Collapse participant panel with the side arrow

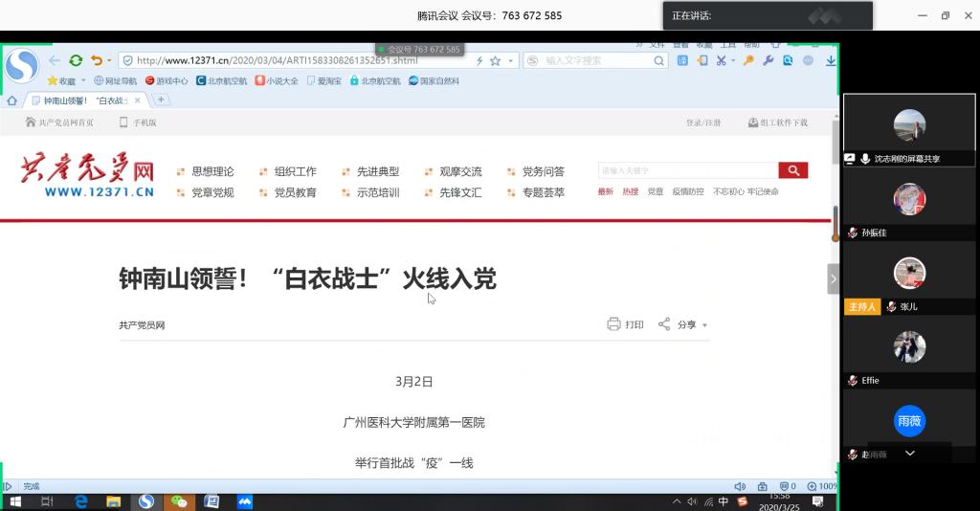click(x=833, y=278)
